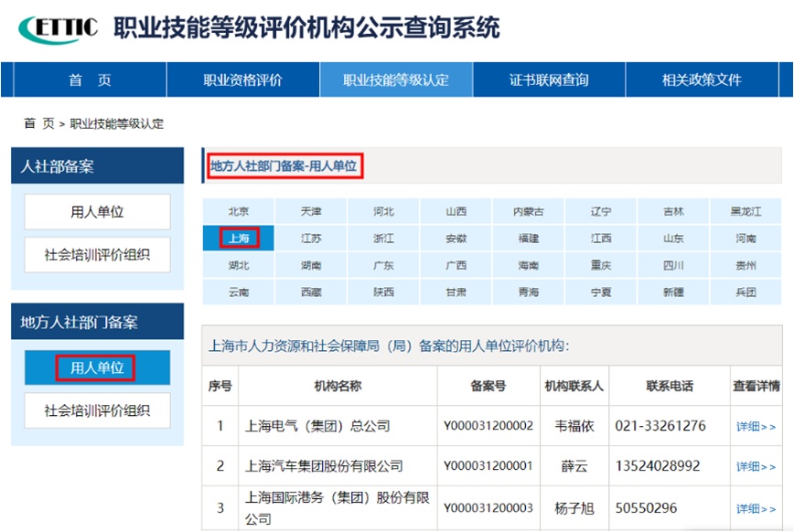
Task: Click the ETTIC logo
Action: (x=58, y=28)
